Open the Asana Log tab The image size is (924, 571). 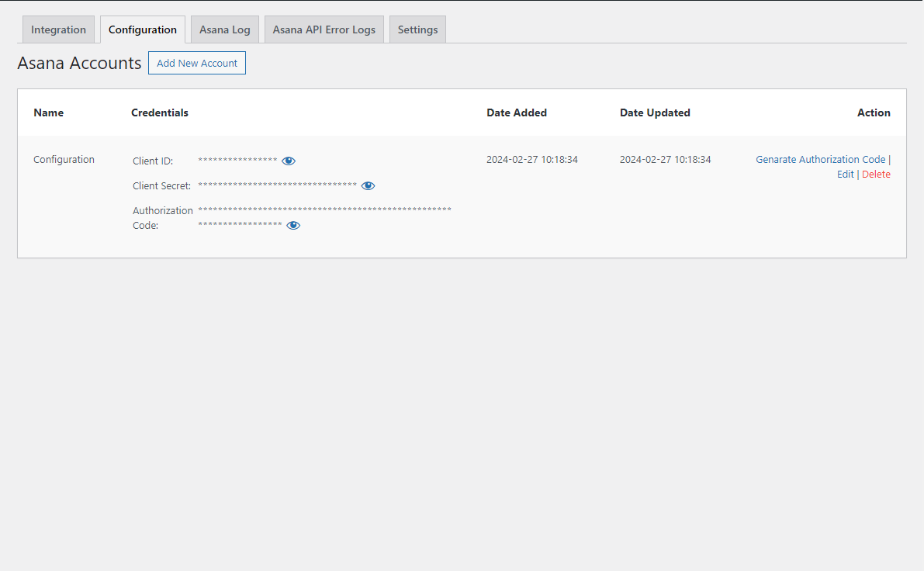click(x=224, y=29)
